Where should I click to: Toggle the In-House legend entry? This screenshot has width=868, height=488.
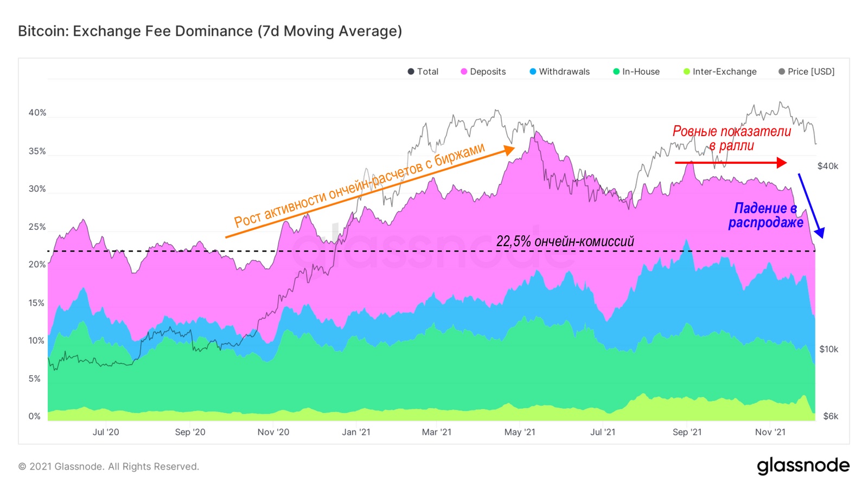tap(636, 72)
